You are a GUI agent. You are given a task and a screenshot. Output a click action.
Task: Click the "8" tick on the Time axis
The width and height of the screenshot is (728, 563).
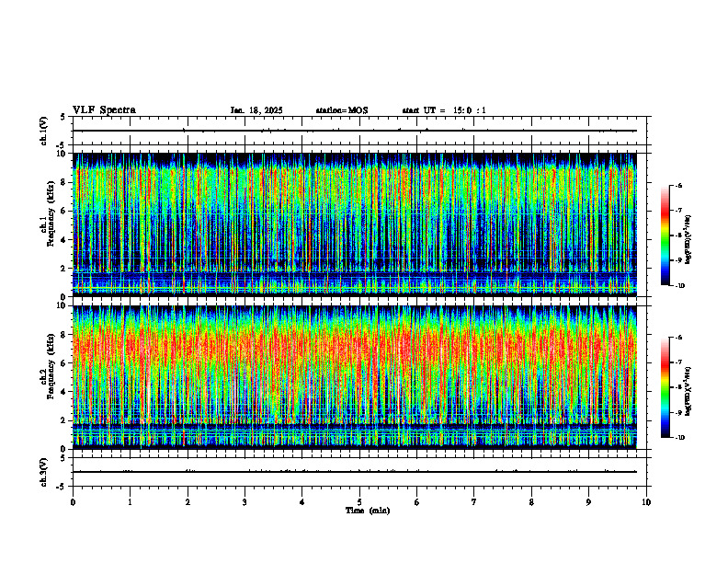coord(531,502)
